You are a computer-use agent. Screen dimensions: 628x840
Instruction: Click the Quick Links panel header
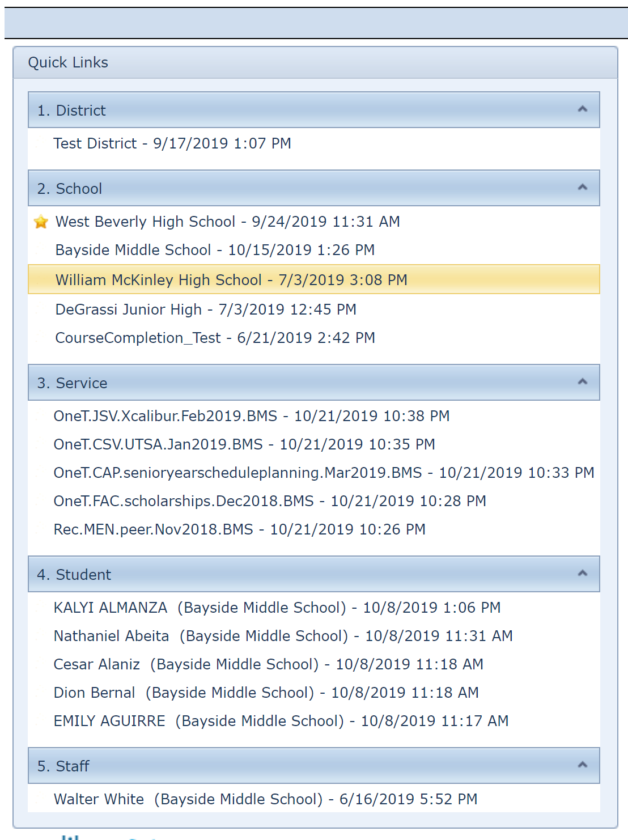[x=315, y=62]
